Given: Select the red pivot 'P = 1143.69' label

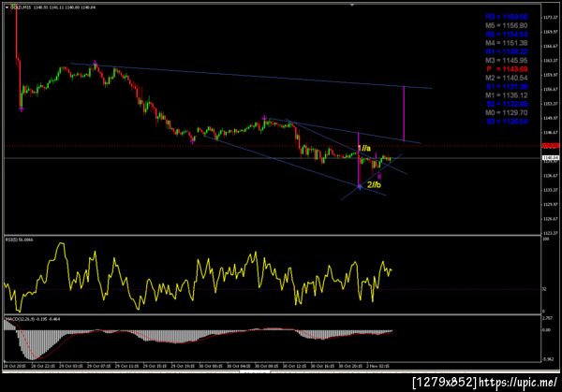Looking at the screenshot, I should point(507,69).
